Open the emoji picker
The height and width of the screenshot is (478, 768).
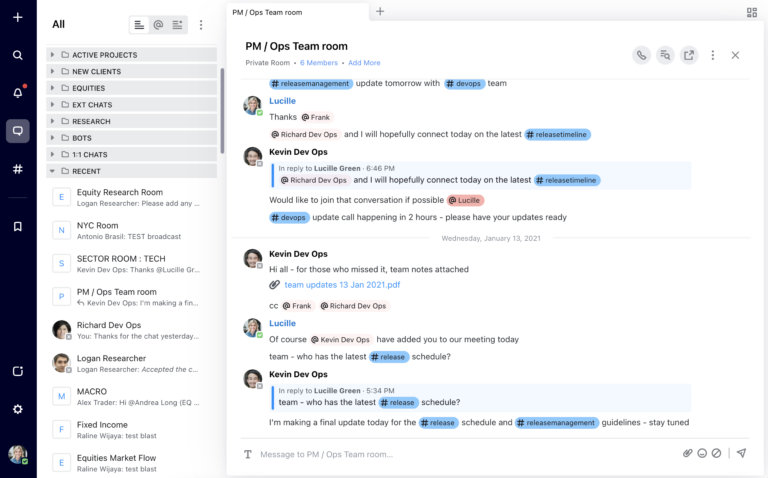702,453
